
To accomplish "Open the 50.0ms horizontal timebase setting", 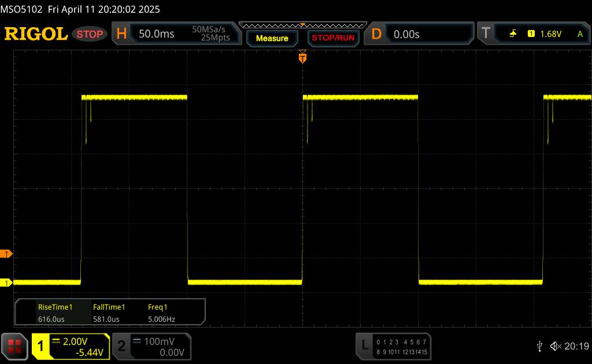I will click(x=157, y=34).
